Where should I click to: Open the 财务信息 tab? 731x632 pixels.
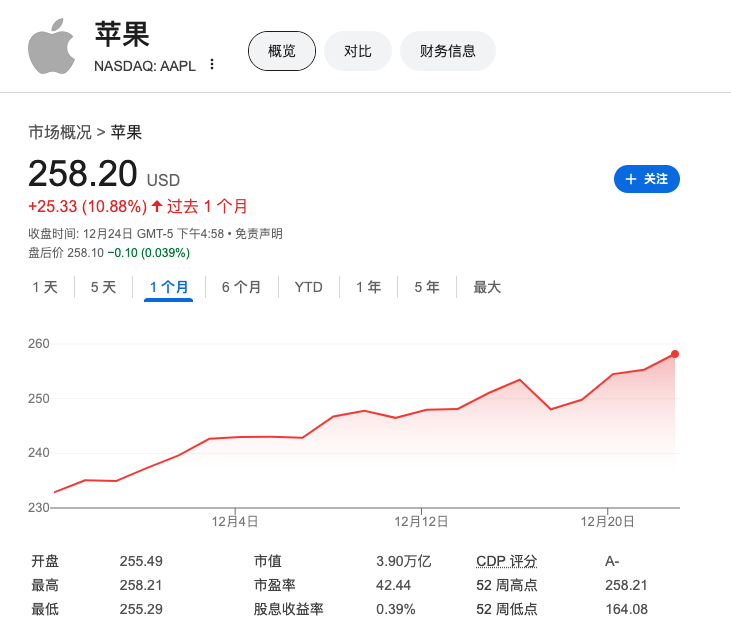click(x=448, y=51)
